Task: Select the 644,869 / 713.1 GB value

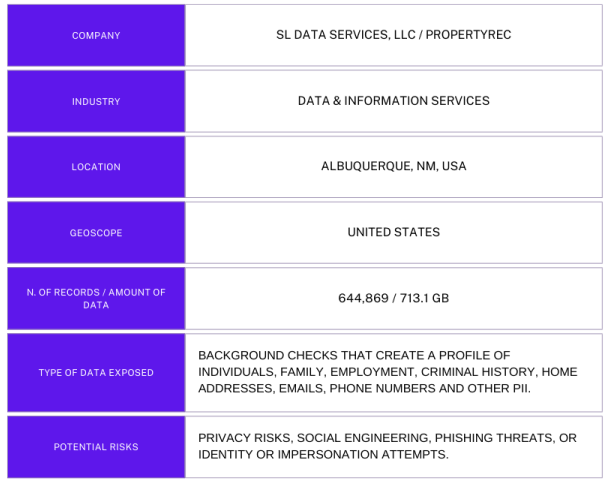Action: pos(394,298)
